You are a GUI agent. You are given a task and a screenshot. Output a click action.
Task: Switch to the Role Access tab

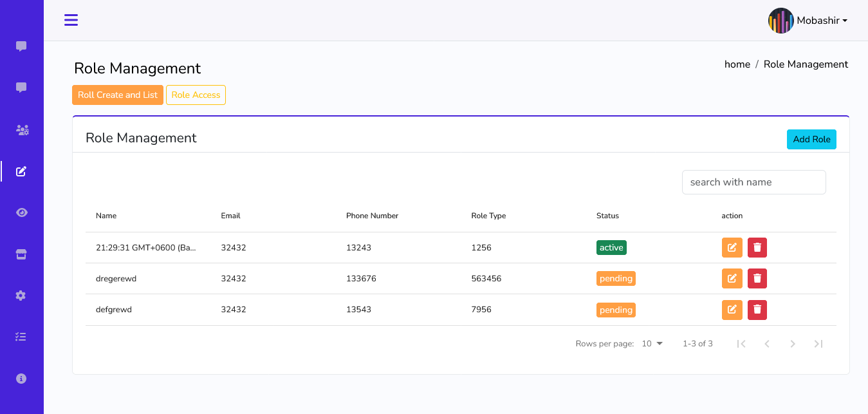196,95
